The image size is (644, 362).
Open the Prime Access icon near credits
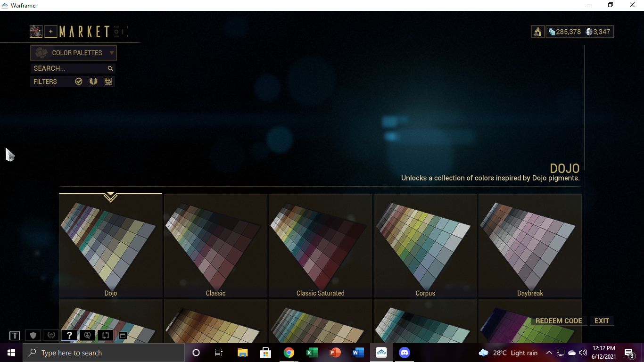pos(537,32)
